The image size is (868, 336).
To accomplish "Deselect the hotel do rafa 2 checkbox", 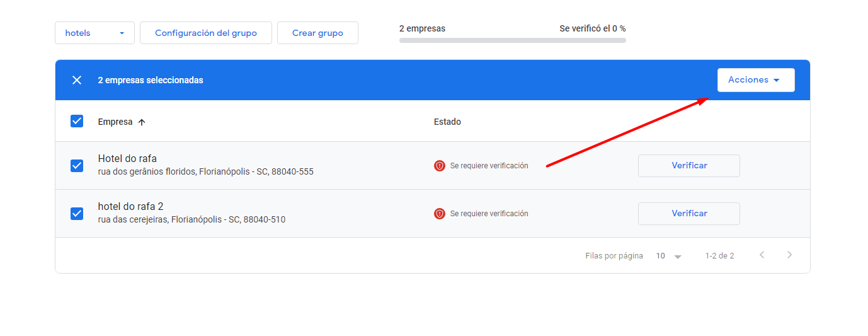I will [x=77, y=214].
